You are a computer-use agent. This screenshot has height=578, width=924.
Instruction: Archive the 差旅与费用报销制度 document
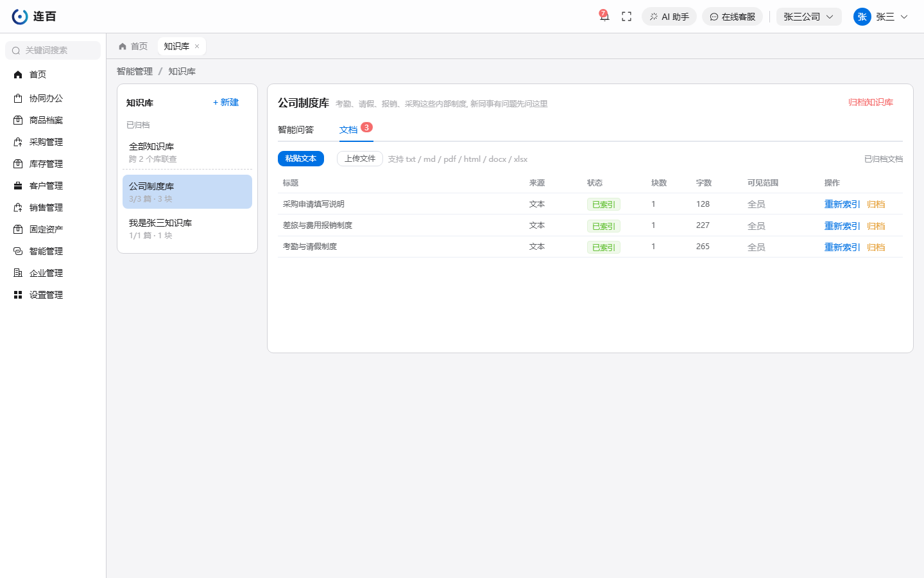[876, 226]
